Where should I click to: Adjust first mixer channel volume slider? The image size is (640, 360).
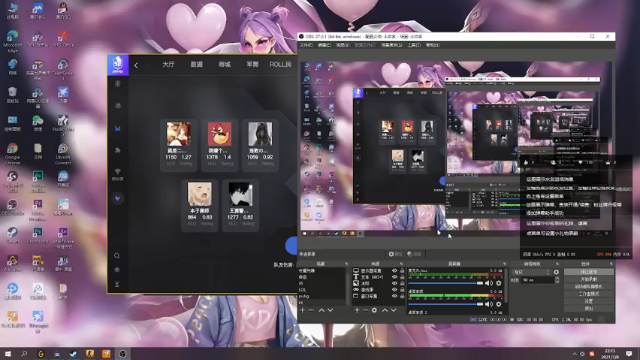tap(445, 283)
